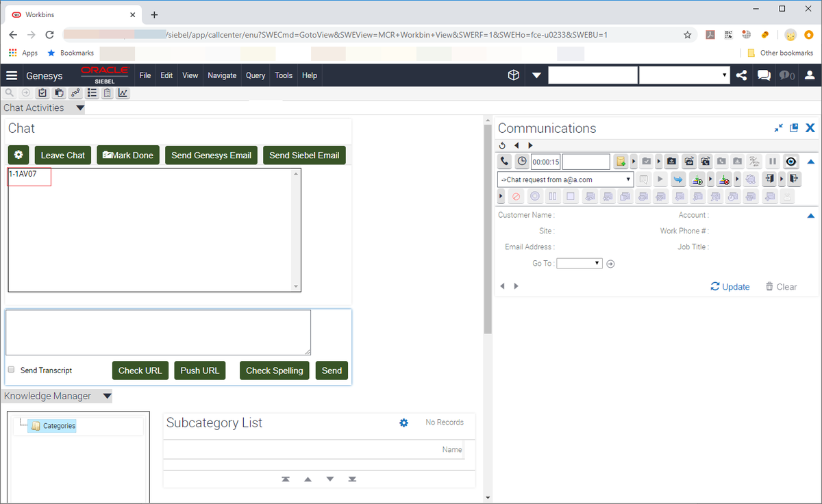Pop out the Communications panel
This screenshot has height=504, width=822.
[794, 128]
